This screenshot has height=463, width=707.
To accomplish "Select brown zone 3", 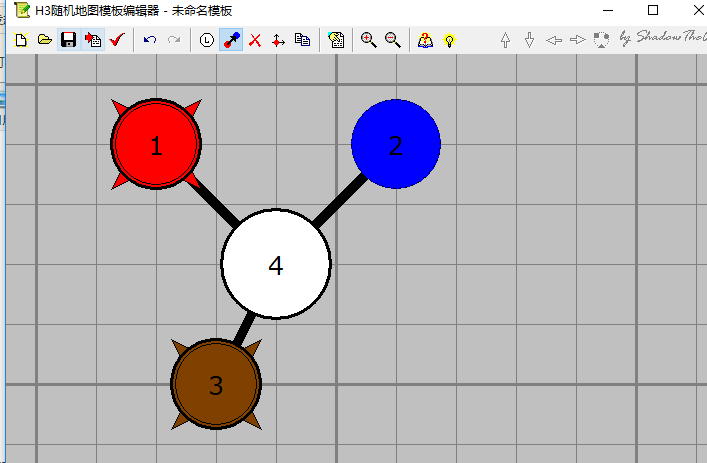I will click(216, 384).
